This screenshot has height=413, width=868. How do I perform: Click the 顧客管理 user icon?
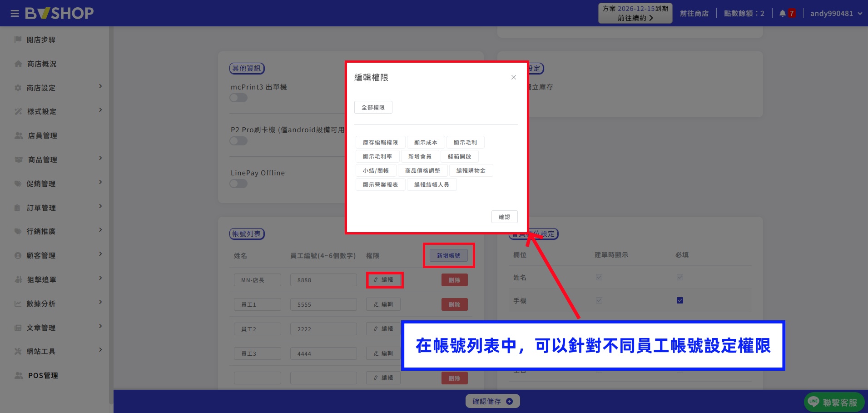tap(18, 255)
